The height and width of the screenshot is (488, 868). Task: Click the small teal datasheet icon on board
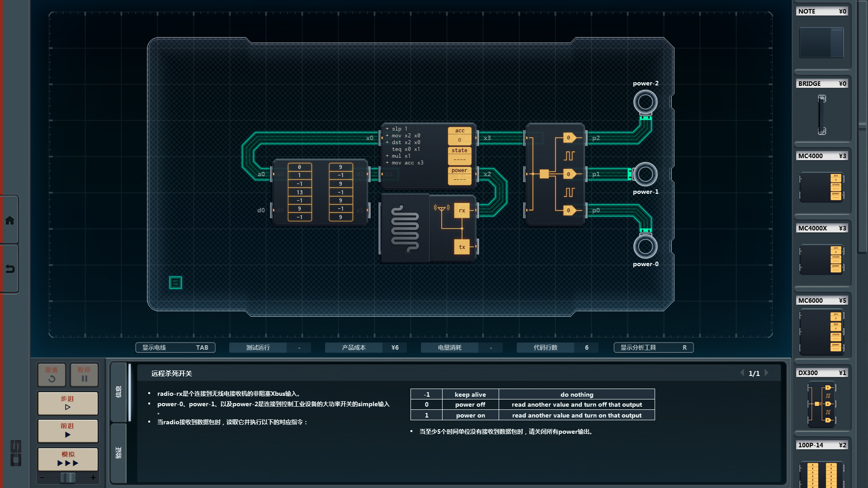(175, 283)
